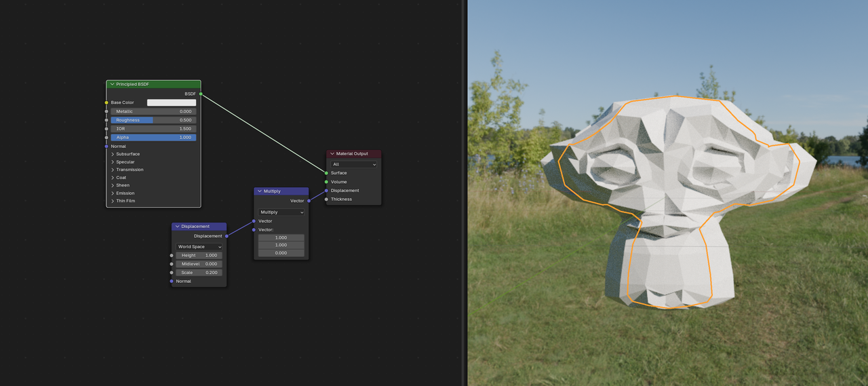
Task: Collapse the Principled BSDF node
Action: pyautogui.click(x=112, y=84)
